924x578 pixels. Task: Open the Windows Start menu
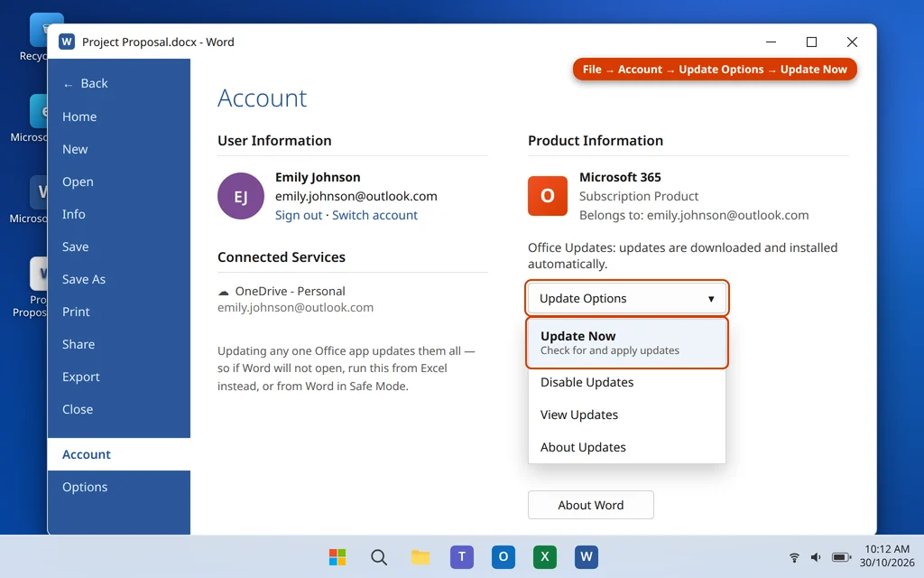(x=337, y=556)
